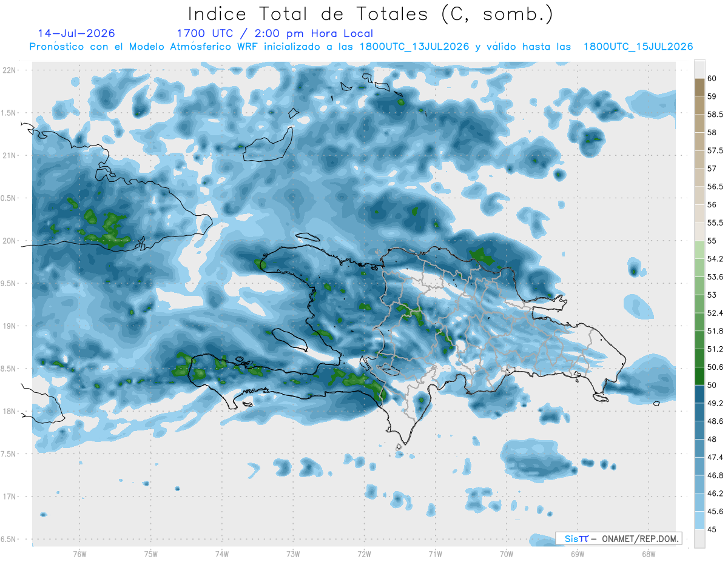Click the brown swatch between 59 and 60
The height and width of the screenshot is (562, 728).
(699, 87)
